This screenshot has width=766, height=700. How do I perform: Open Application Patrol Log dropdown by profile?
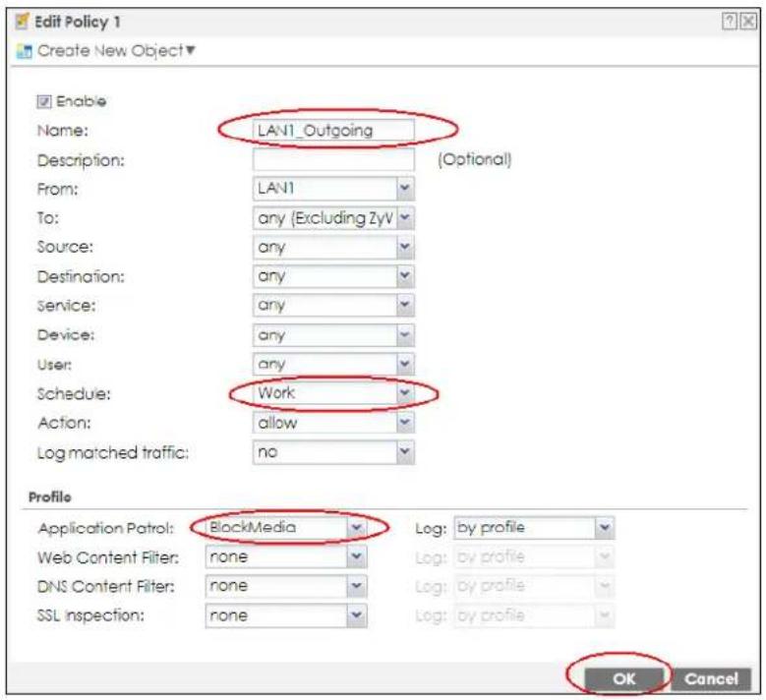[534, 528]
